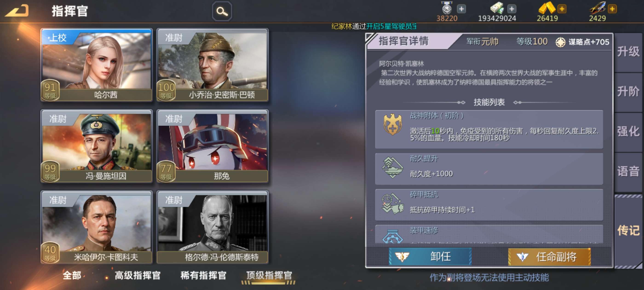Switch to 高级指挥官 filter tab
Image resolution: width=644 pixels, height=290 pixels.
(138, 275)
